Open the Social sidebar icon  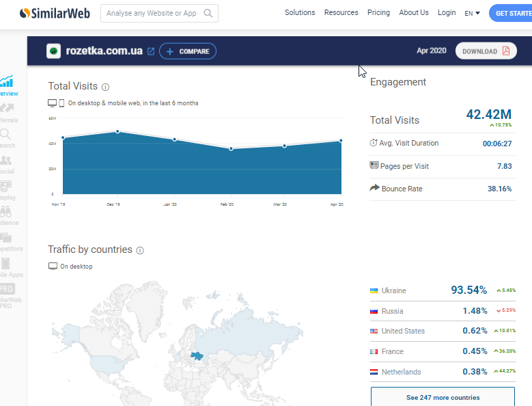[x=6, y=164]
